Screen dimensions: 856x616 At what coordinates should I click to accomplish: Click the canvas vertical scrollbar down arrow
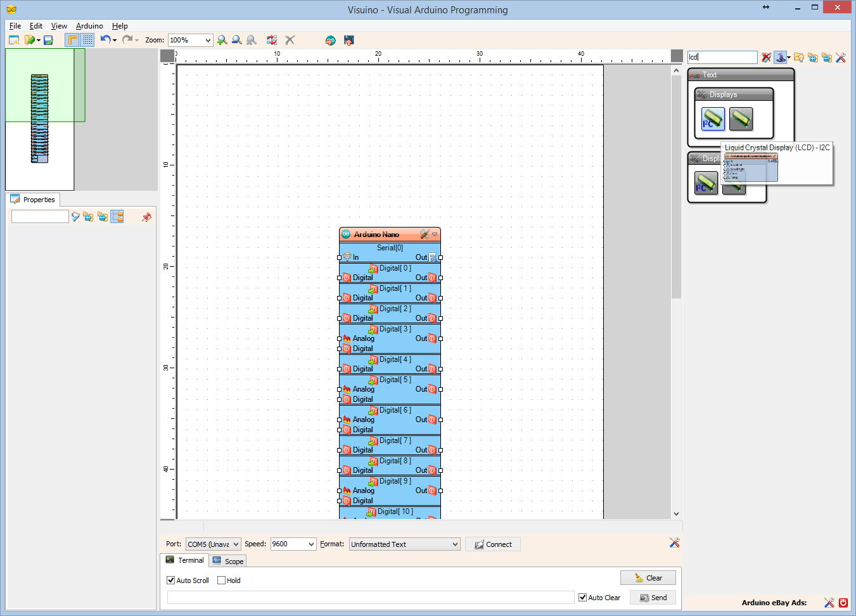[676, 514]
